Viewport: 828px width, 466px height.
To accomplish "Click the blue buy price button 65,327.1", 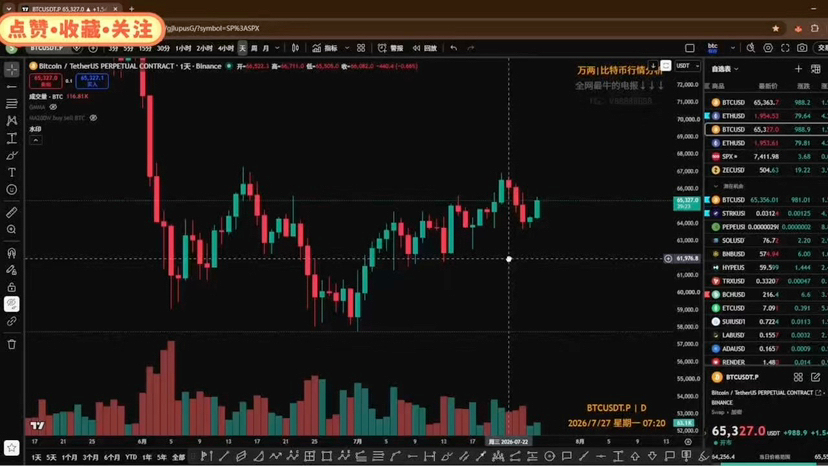I will point(92,81).
